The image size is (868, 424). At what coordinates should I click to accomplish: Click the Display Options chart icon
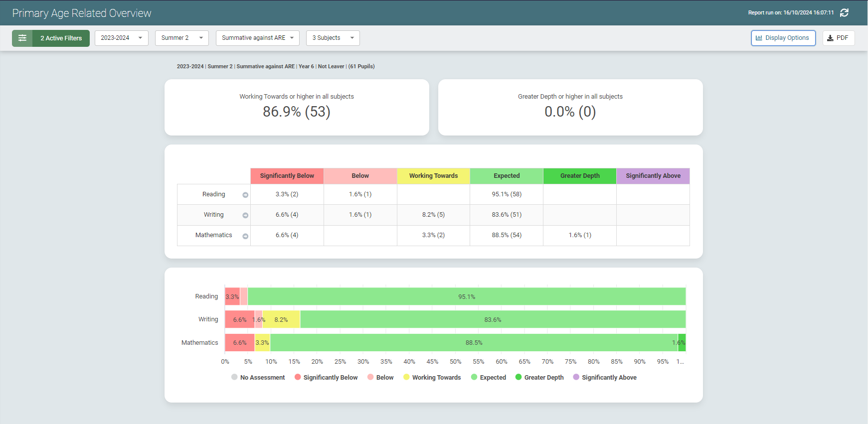759,38
